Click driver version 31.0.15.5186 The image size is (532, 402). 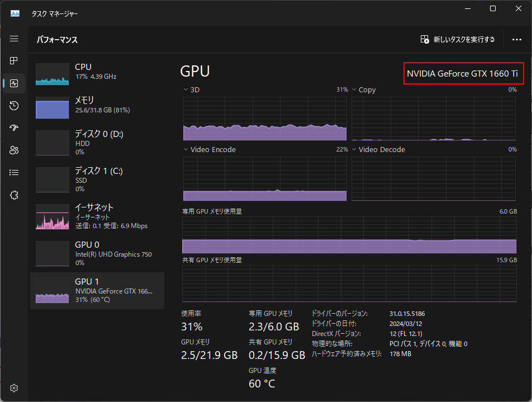pyautogui.click(x=407, y=314)
